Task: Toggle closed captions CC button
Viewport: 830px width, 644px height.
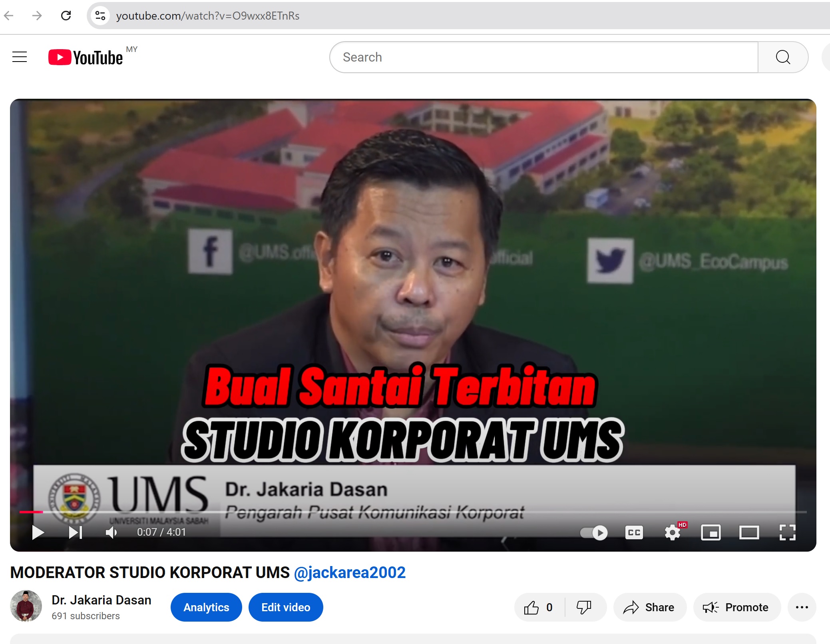Action: [x=634, y=532]
